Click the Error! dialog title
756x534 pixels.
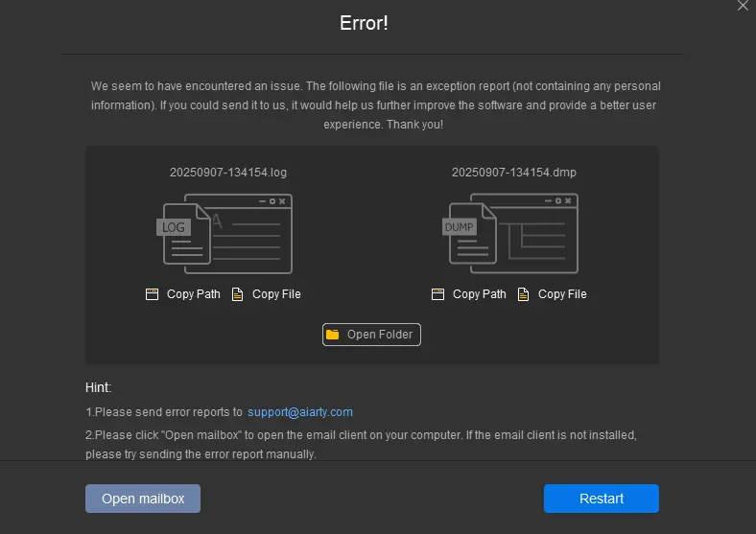click(x=364, y=23)
